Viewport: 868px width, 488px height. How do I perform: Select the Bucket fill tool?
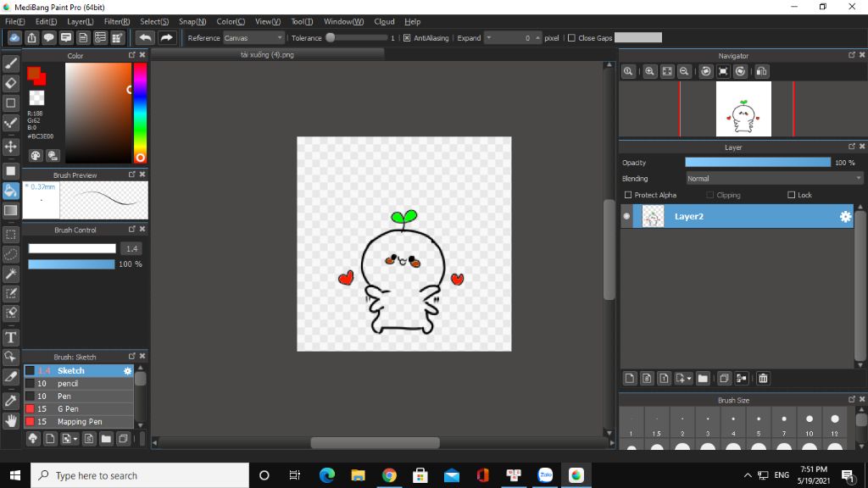pyautogui.click(x=10, y=191)
